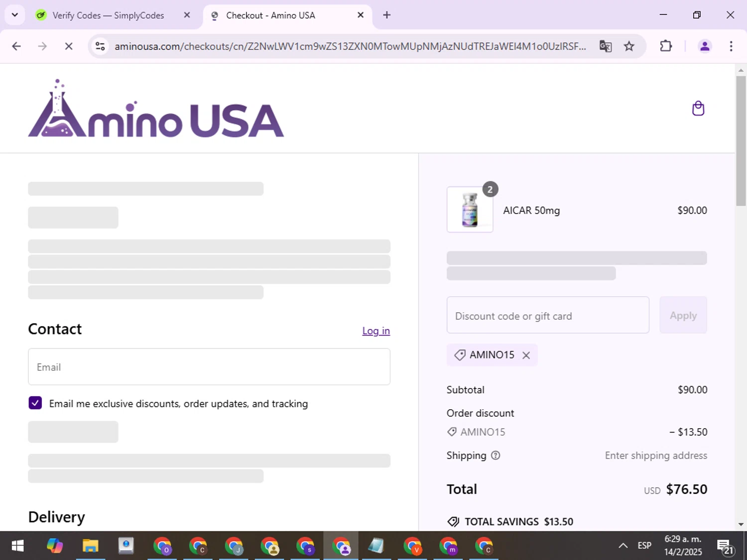Click the AICAR 50mg product name

(x=531, y=211)
